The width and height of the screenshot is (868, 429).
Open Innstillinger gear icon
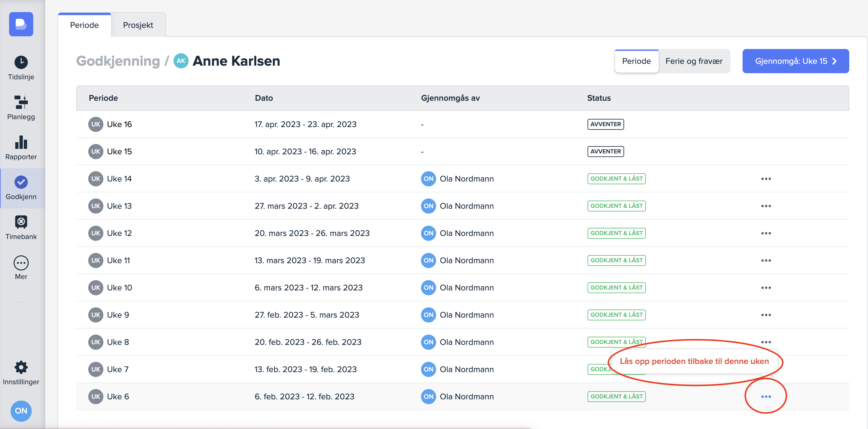point(21,367)
